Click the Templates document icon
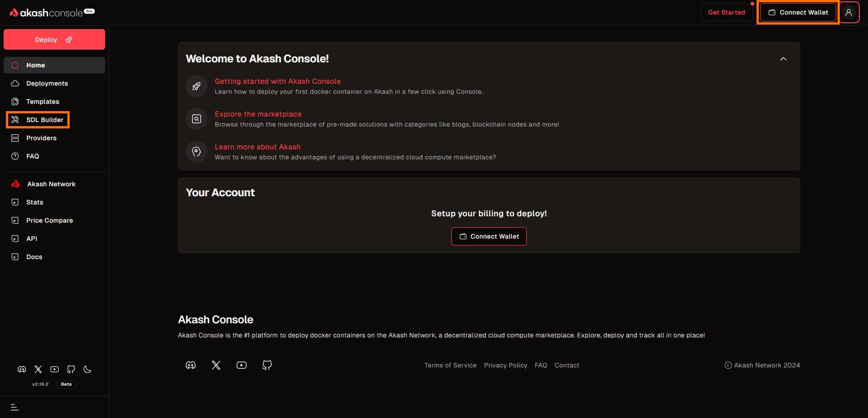 pos(15,102)
